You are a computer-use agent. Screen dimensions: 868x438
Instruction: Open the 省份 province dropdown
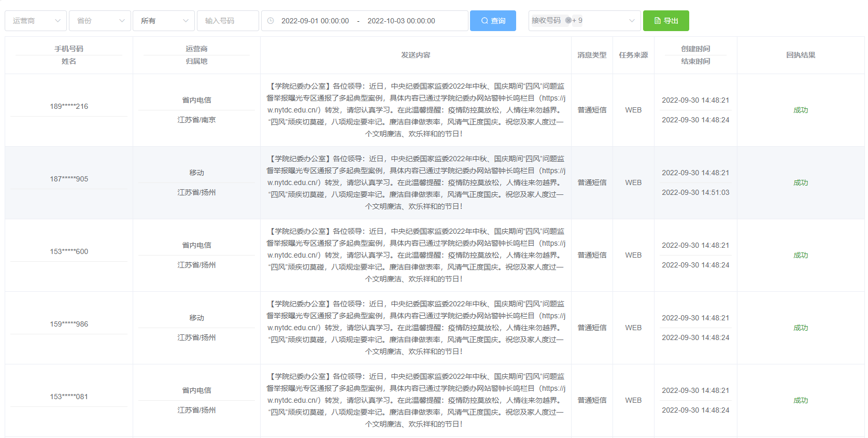100,21
